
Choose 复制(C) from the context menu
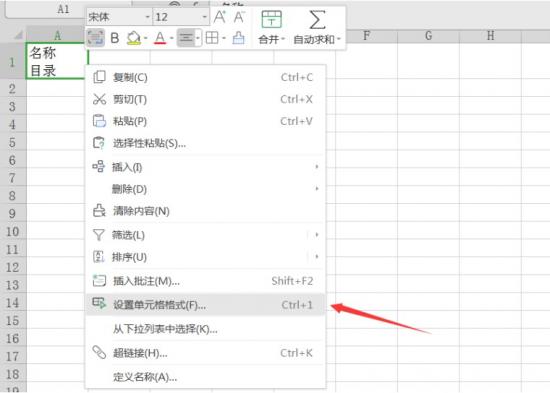[205, 77]
